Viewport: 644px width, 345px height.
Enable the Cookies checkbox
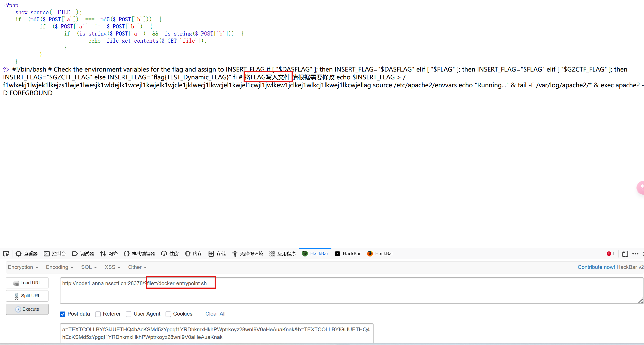(168, 314)
